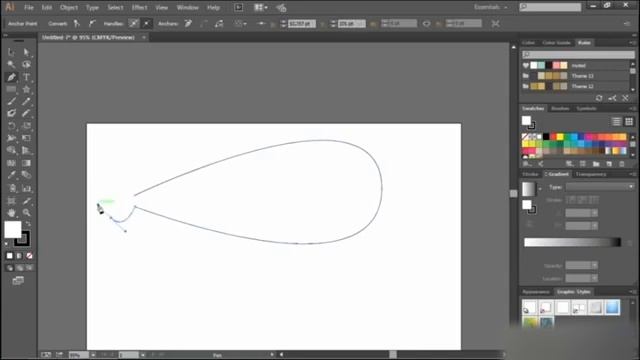640x360 pixels.
Task: Convert selected anchor points to smooth
Action: [x=92, y=24]
